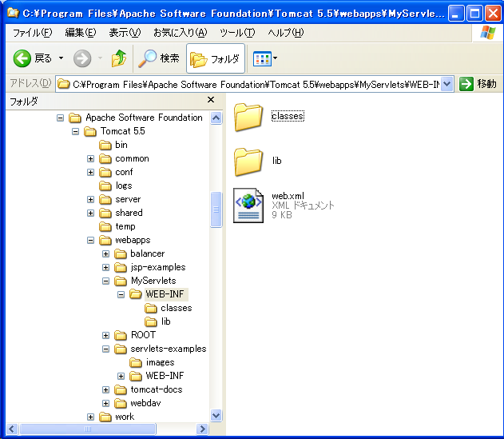Expand the common folder node
504x439 pixels.
point(90,158)
